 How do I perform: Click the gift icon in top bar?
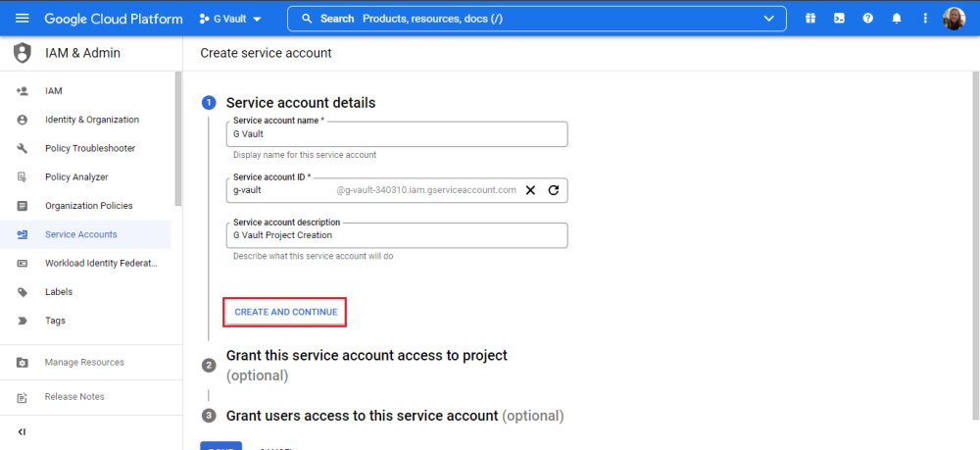(810, 19)
